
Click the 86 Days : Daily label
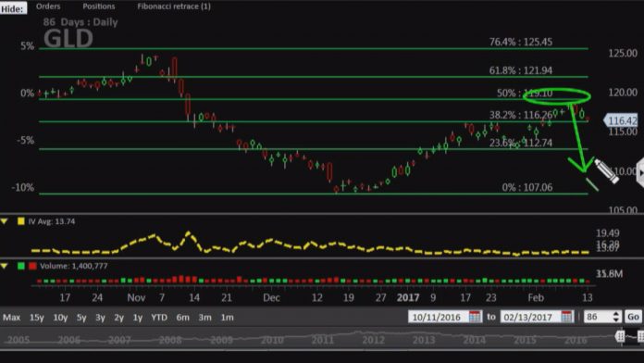pos(80,22)
